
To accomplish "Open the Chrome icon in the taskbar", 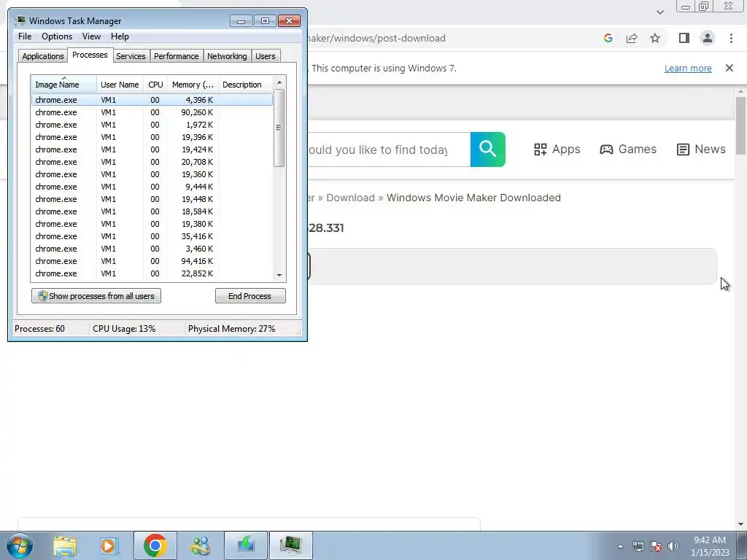I will click(155, 545).
